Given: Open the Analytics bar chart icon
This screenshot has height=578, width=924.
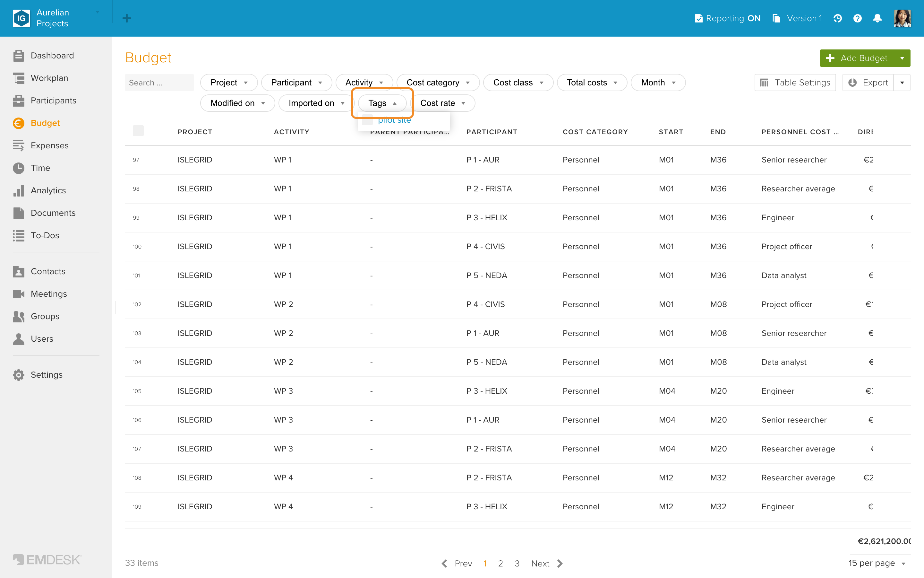Looking at the screenshot, I should [x=18, y=190].
